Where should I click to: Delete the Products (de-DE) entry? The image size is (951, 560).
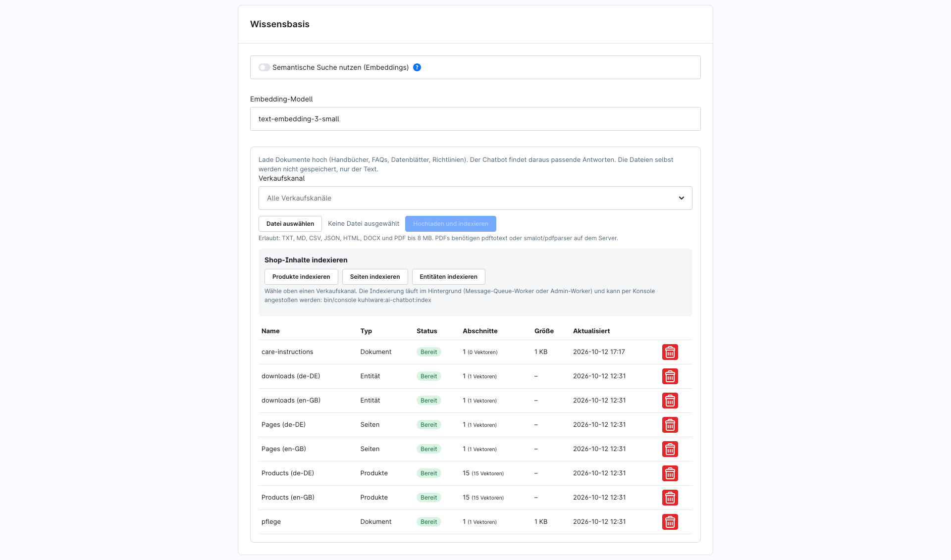(670, 473)
